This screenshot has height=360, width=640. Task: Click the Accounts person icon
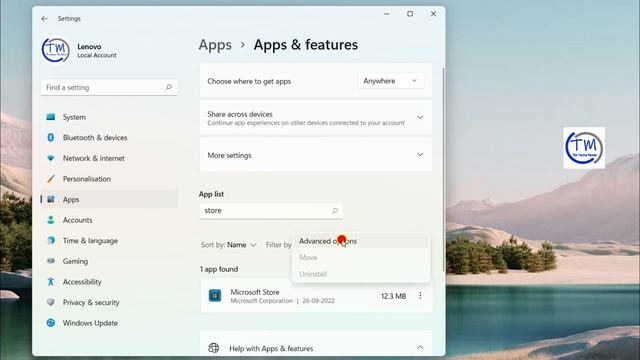[x=51, y=220]
